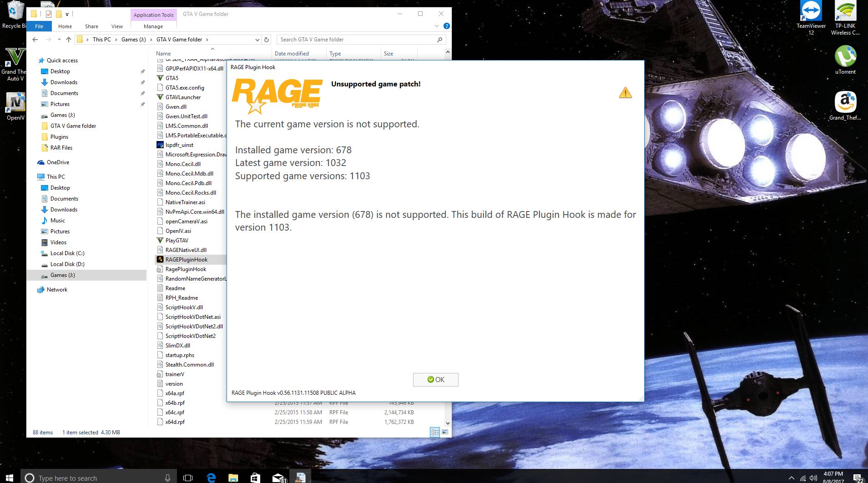
Task: Click the search magnifier icon in Explorer
Action: pos(439,40)
